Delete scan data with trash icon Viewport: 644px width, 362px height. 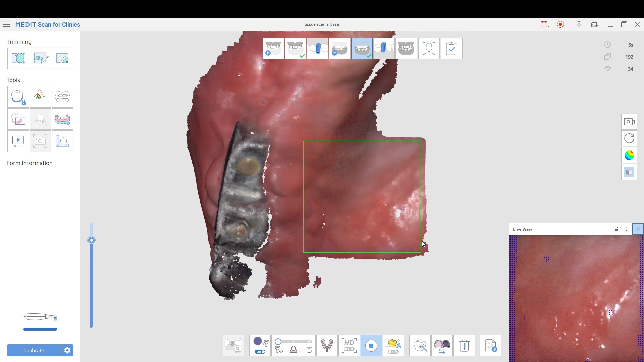tap(464, 346)
